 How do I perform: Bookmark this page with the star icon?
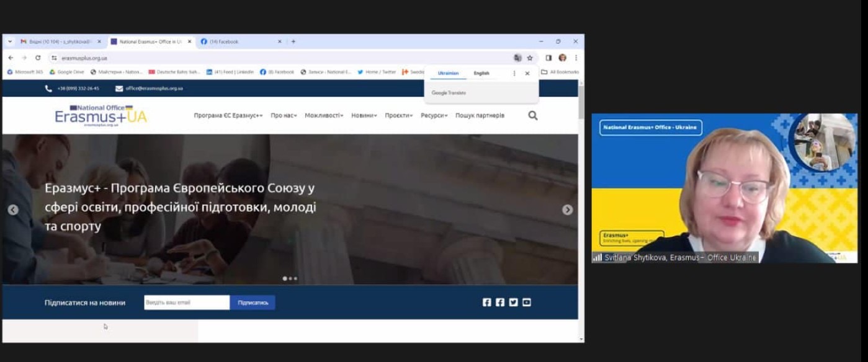(530, 58)
